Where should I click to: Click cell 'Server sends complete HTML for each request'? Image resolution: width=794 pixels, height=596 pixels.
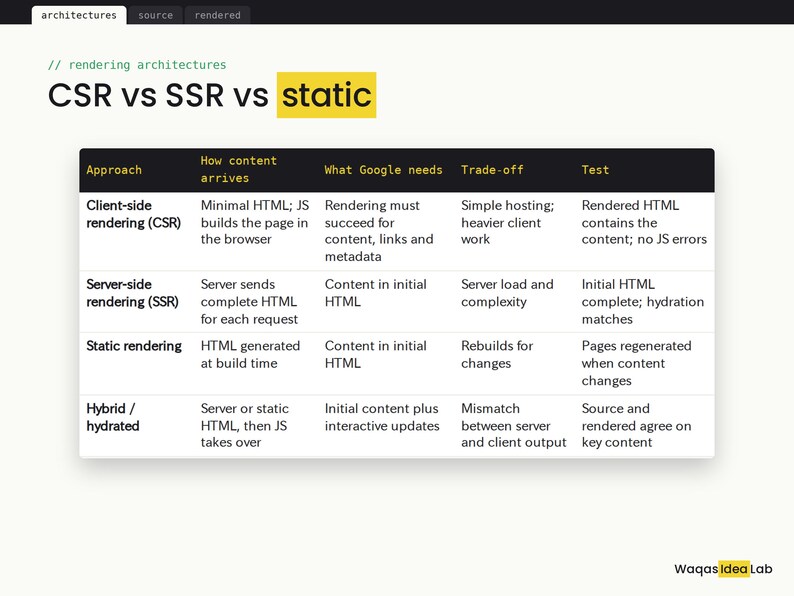click(x=249, y=302)
